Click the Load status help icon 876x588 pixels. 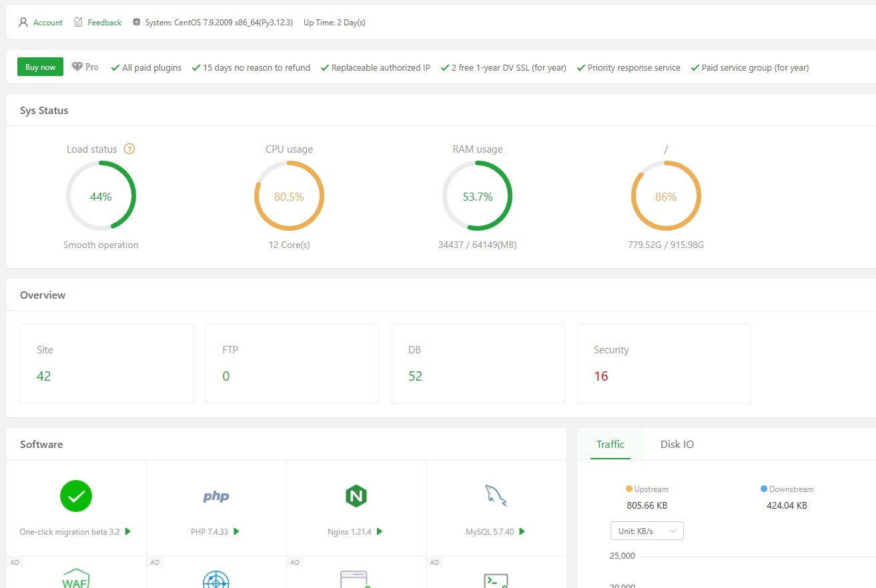129,149
